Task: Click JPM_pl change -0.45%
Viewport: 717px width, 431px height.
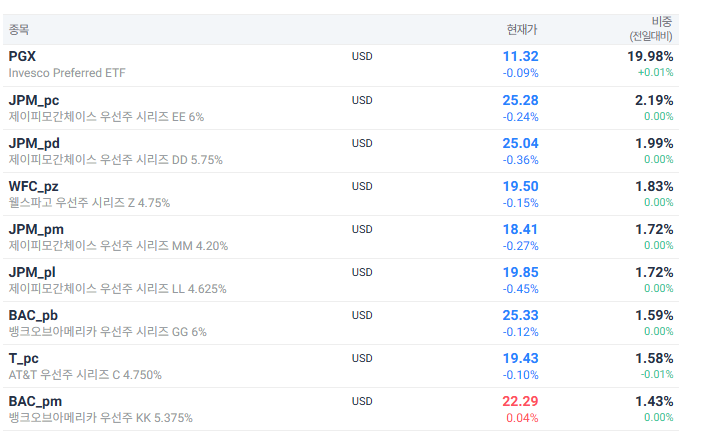Action: click(x=520, y=289)
